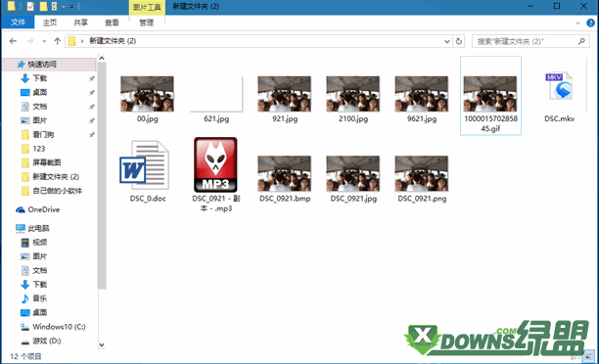Select the DSC_0.doc Word document icon
The image size is (599, 364).
pos(145,164)
